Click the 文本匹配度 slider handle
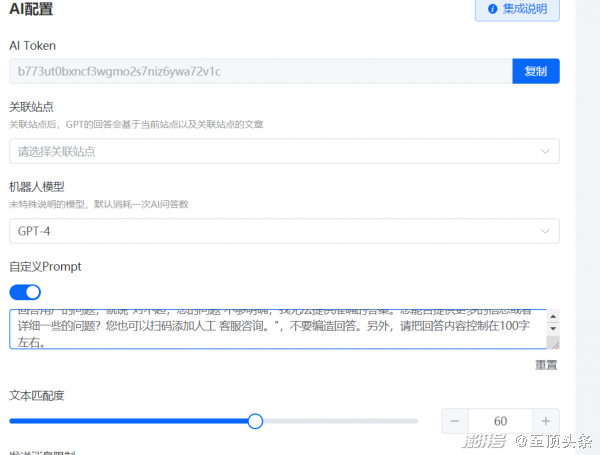The width and height of the screenshot is (600, 455). point(255,421)
